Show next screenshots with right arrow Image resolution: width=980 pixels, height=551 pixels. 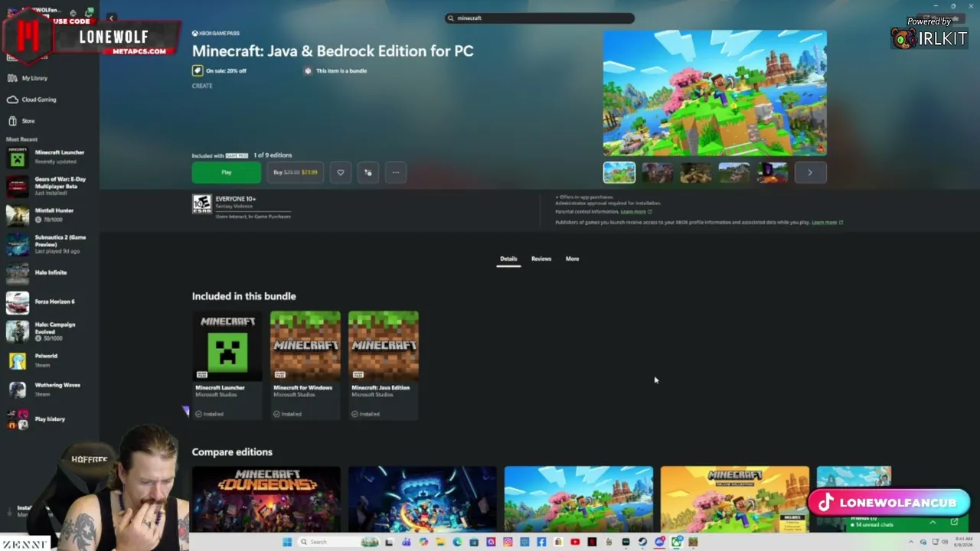coord(810,172)
